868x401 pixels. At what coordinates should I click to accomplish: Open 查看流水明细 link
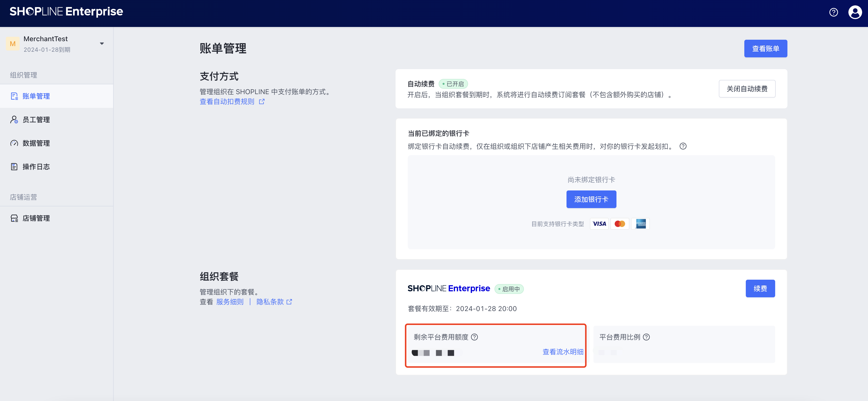(563, 352)
